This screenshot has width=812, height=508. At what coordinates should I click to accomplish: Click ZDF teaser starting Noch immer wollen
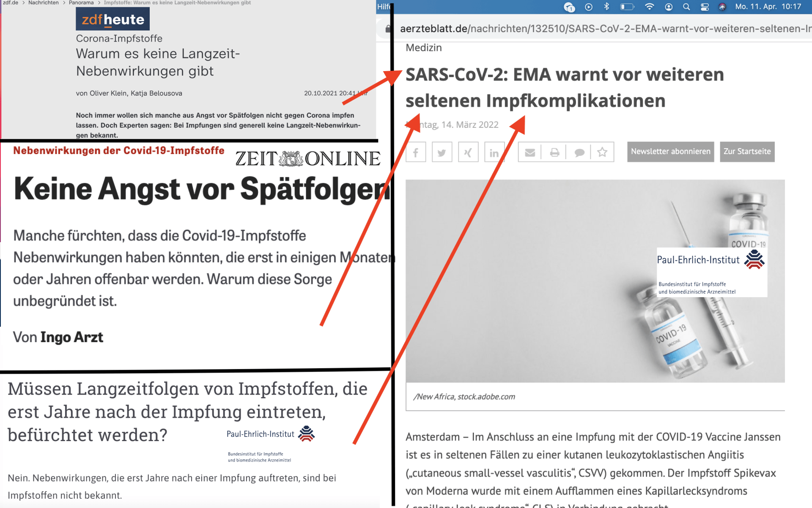218,125
